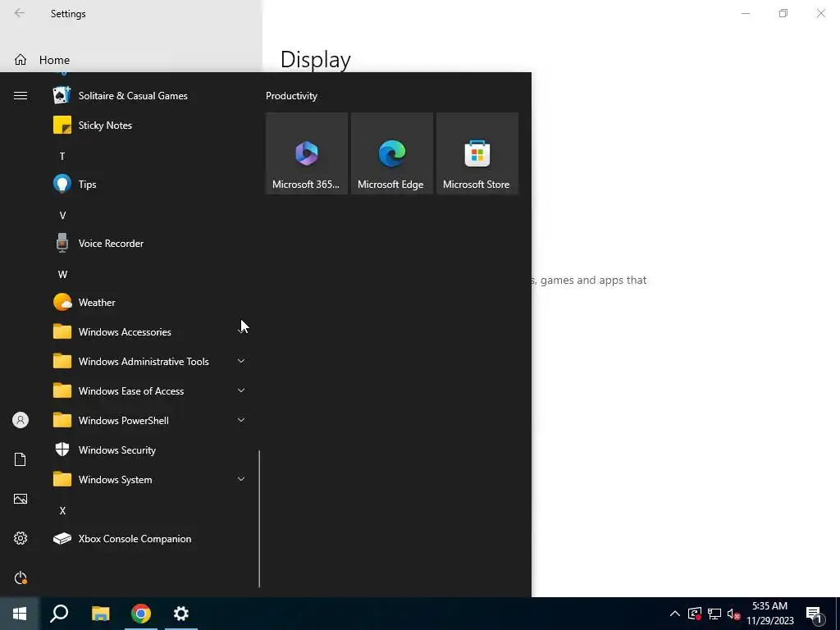The width and height of the screenshot is (840, 630).
Task: Switch to Google Chrome on taskbar
Action: click(141, 614)
